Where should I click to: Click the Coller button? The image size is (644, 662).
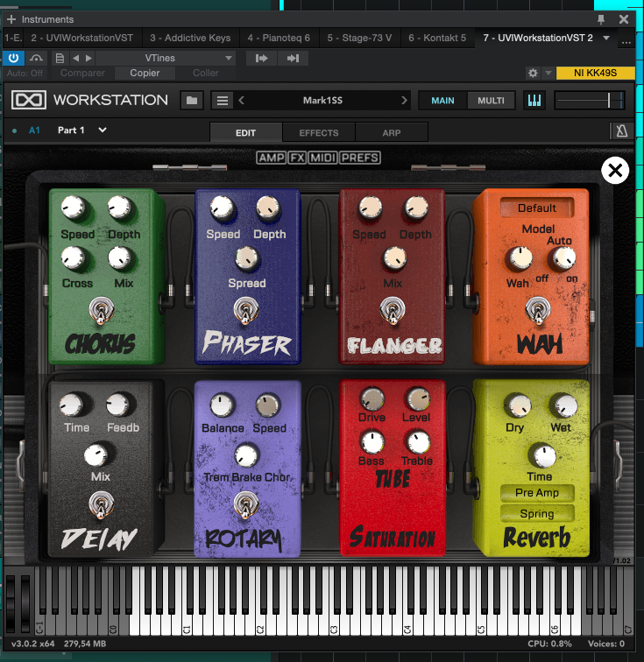click(x=205, y=73)
